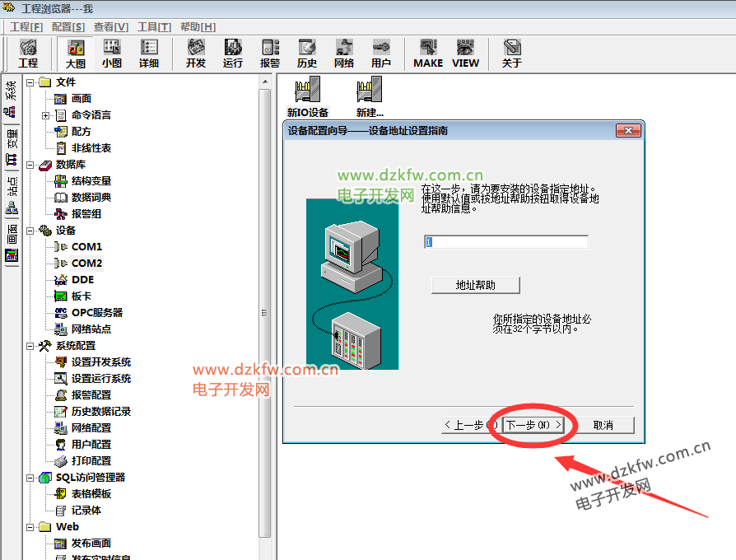The width and height of the screenshot is (736, 560).
Task: Click the MAKE toolbar icon
Action: coord(428,53)
